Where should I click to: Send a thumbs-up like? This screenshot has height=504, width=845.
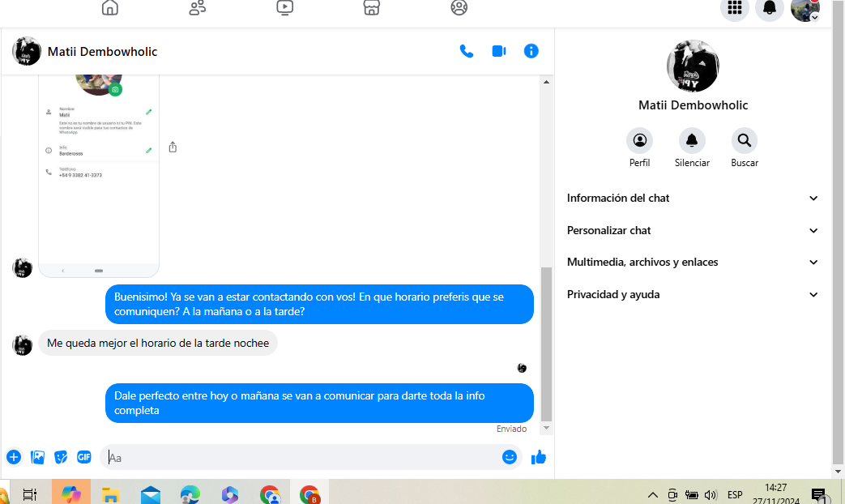coord(539,457)
